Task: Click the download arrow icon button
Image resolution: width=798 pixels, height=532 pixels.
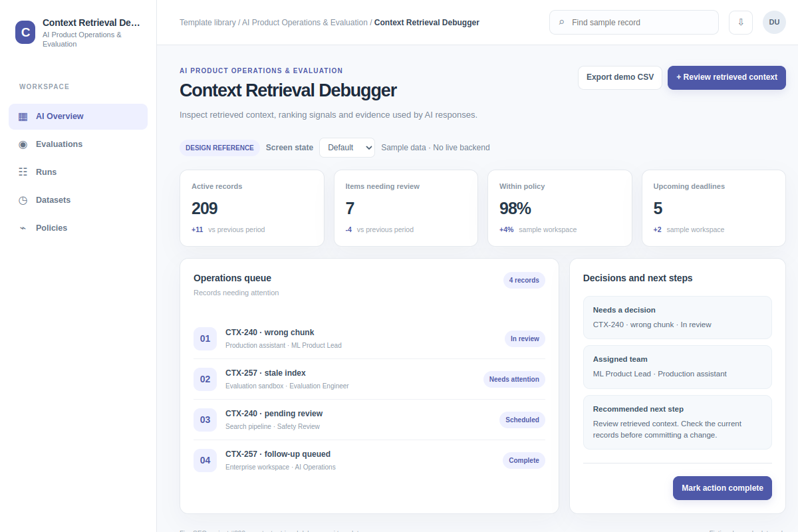Action: pyautogui.click(x=741, y=22)
